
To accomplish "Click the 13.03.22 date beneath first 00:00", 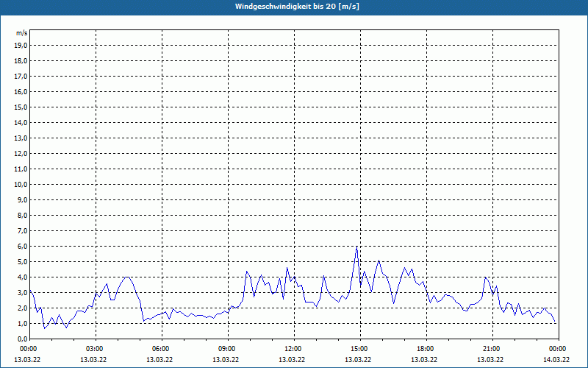I will click(x=27, y=360).
